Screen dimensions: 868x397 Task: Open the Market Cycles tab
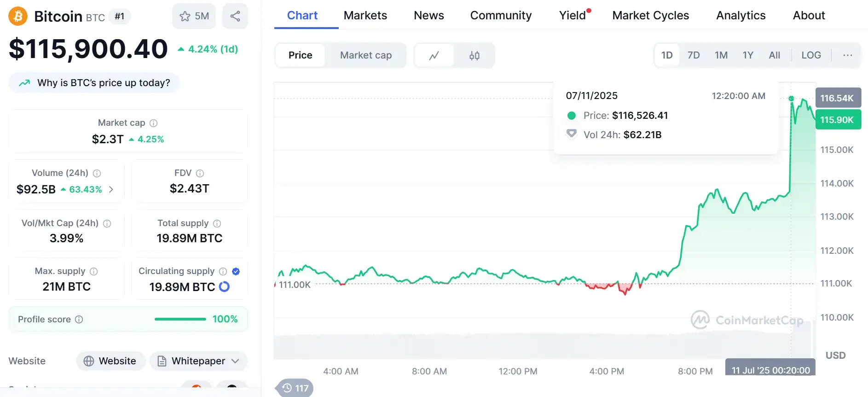point(651,16)
